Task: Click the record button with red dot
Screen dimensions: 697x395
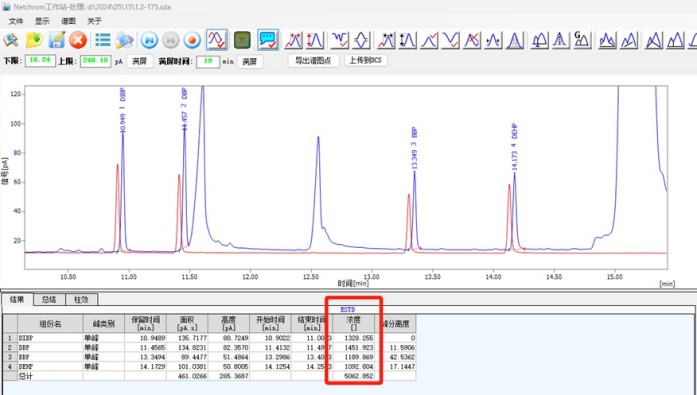Action: [192, 40]
